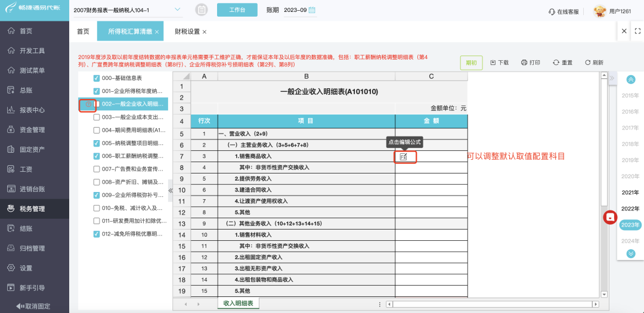Open the 总账 ledger icon
Screen dimensions: 644x313
(x=11, y=90)
